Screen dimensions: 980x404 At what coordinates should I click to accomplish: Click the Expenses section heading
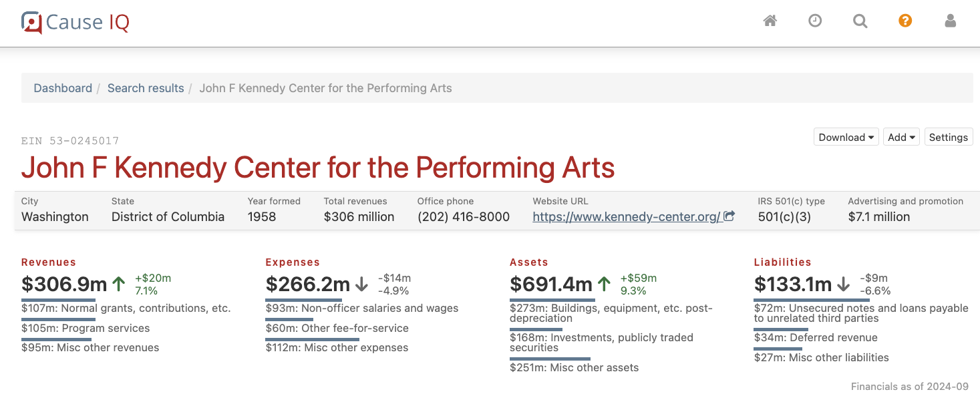click(293, 262)
